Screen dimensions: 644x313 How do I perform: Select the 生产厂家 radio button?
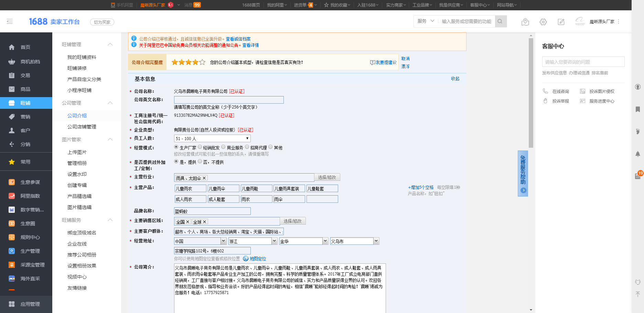click(176, 147)
